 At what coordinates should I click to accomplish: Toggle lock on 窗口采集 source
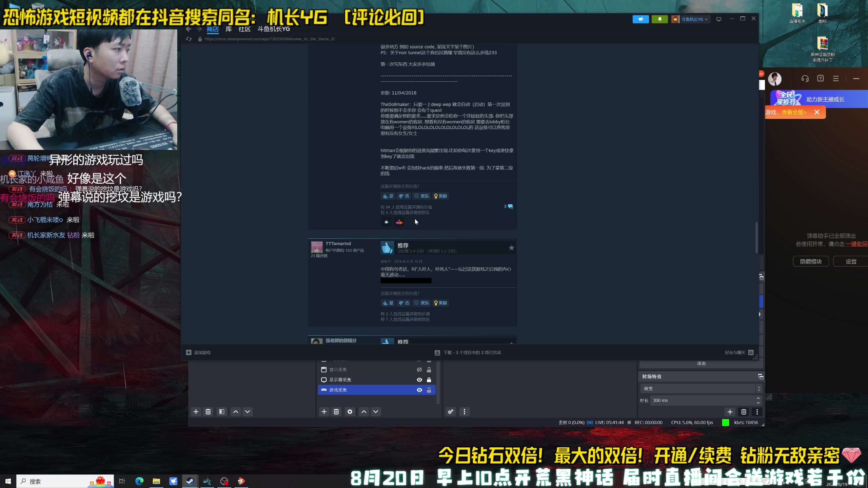(x=429, y=369)
